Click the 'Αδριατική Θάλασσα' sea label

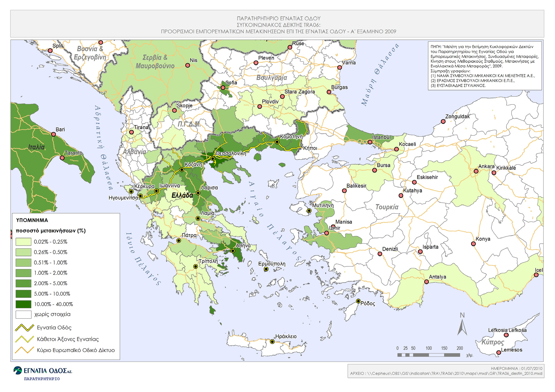pos(104,147)
